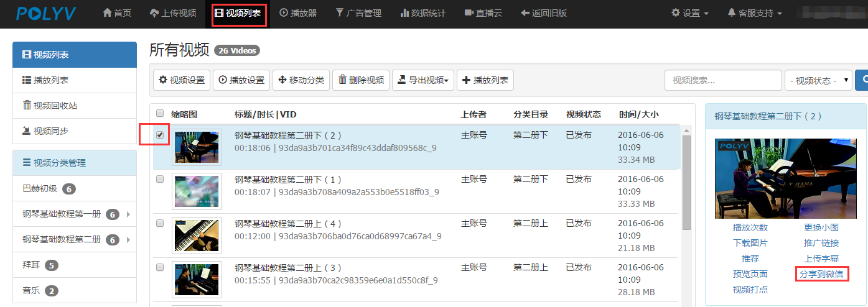Expand the 钢琴基础教程第一册 category arrow
Viewport: 868px width, 307px height.
(128, 214)
